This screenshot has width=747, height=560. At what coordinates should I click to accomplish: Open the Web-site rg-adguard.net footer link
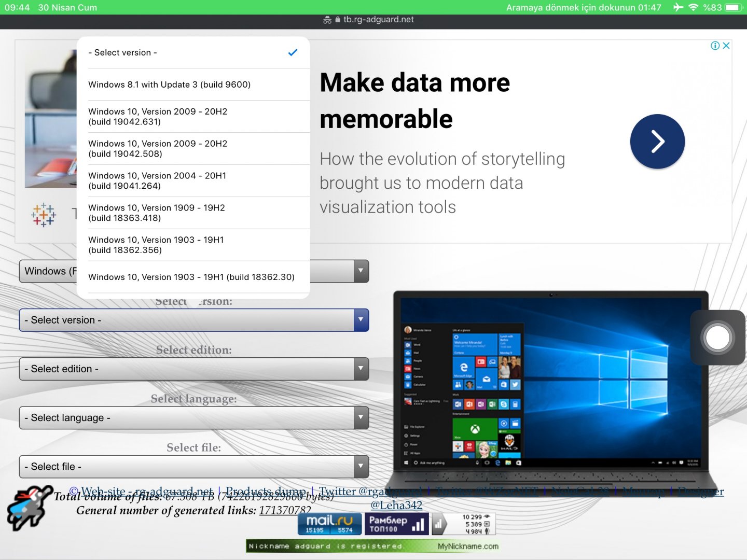tap(147, 491)
